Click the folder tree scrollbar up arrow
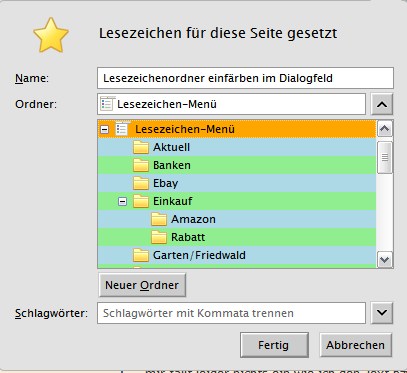Viewport: 407px width, 373px height. (385, 129)
